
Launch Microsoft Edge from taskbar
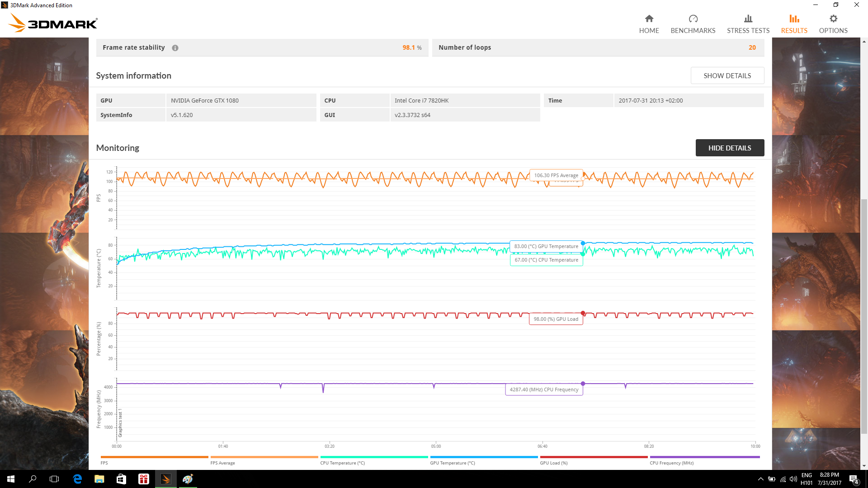pos(77,479)
